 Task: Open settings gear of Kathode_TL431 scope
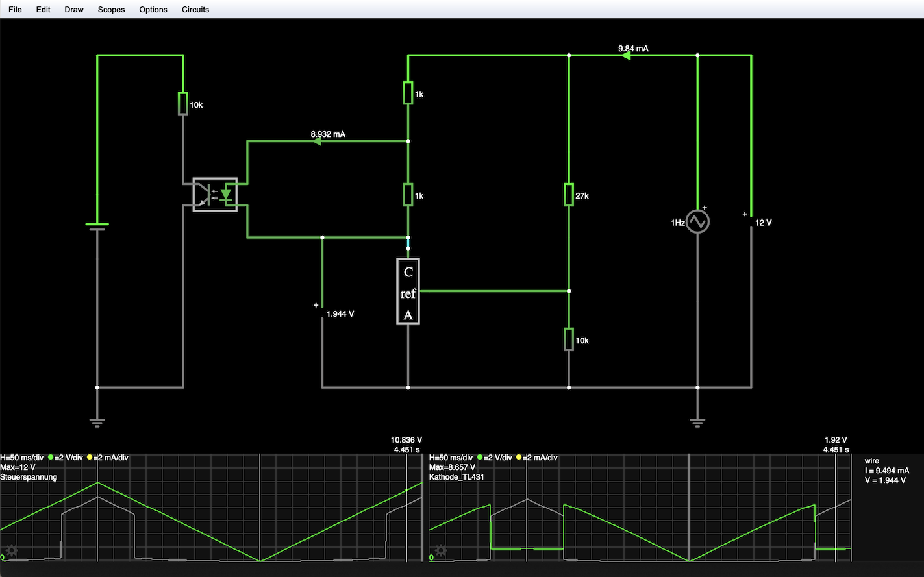click(x=441, y=551)
